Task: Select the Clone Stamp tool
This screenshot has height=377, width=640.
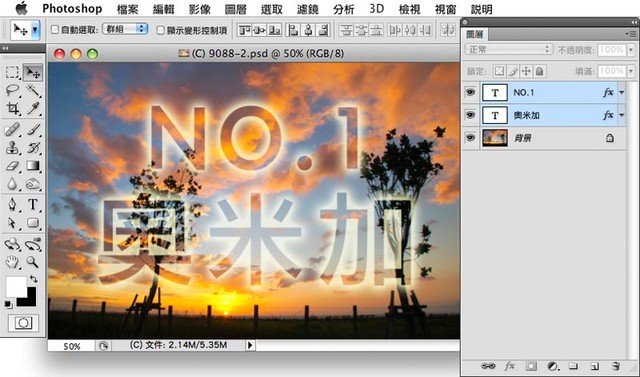Action: (12, 148)
